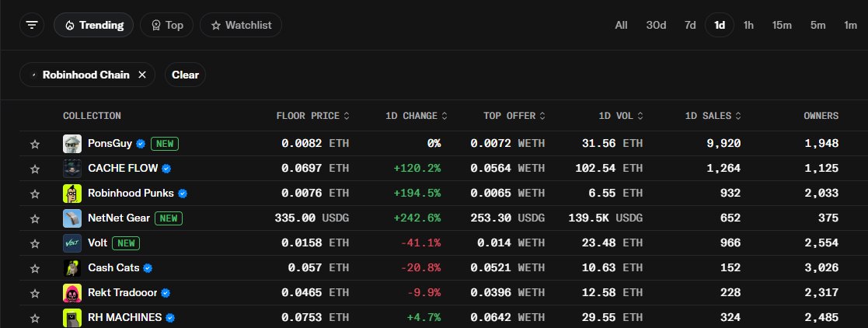Click the NEW badge on PonsGuy
This screenshot has width=868, height=328.
point(165,144)
